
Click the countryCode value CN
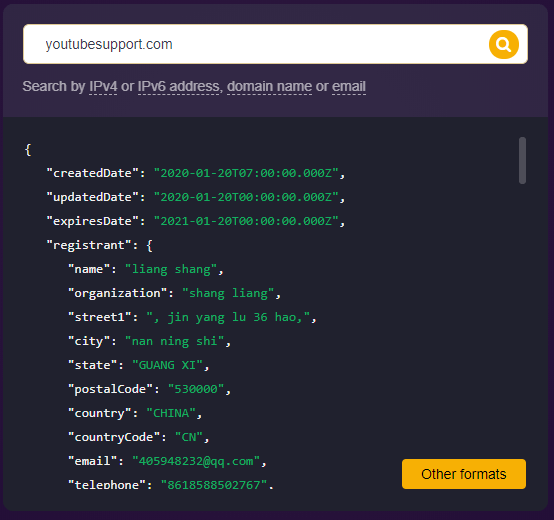189,437
